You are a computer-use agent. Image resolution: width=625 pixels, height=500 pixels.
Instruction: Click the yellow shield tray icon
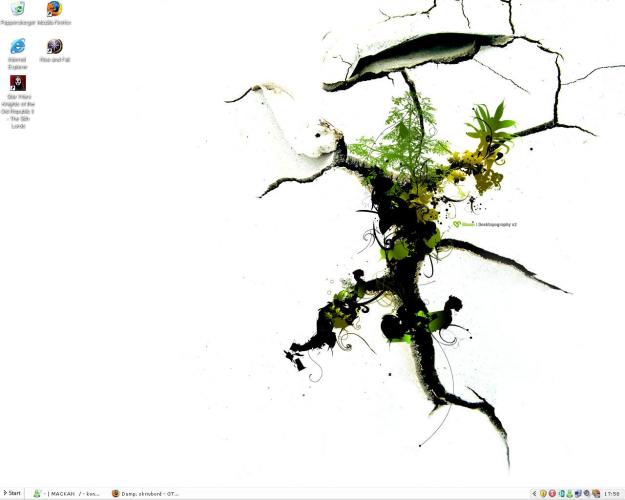(x=543, y=493)
